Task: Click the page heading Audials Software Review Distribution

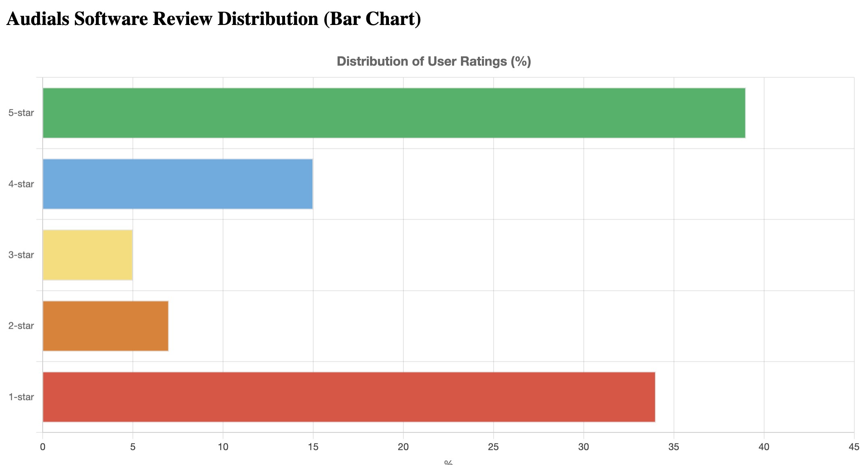Action: tap(214, 19)
